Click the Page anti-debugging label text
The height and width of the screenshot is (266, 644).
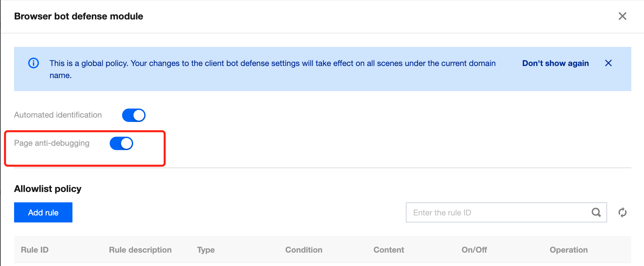tap(52, 143)
